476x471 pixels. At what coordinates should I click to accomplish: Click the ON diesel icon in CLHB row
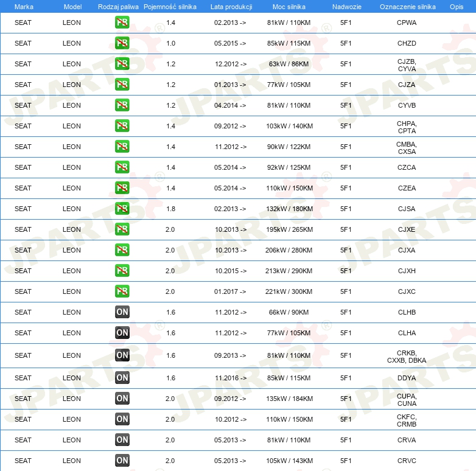click(122, 312)
